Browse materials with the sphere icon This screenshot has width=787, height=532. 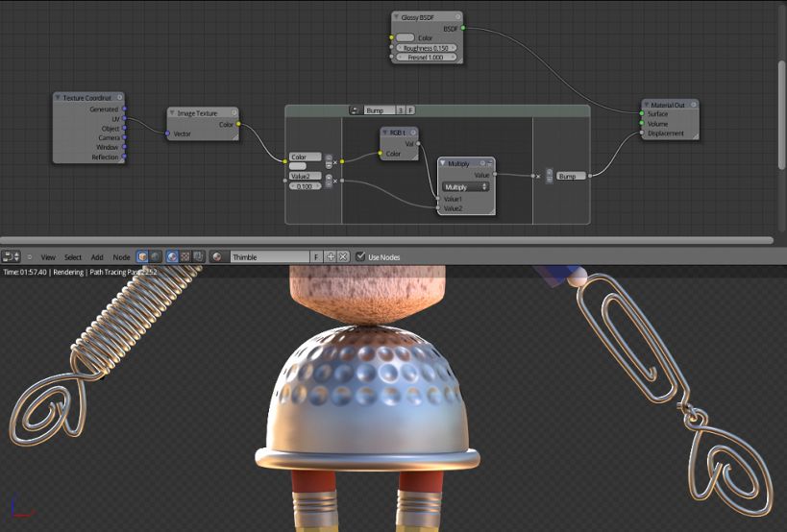217,256
